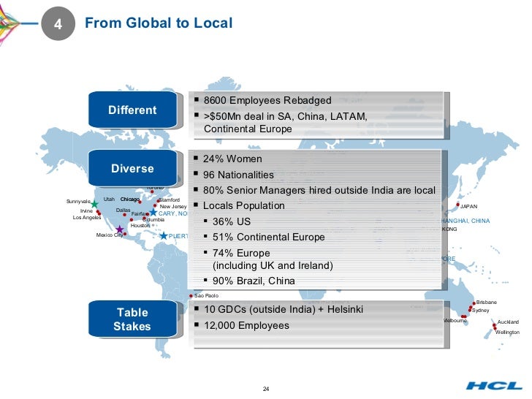The height and width of the screenshot is (399, 532).
Task: Click the Irvine map label
Action: (x=86, y=210)
